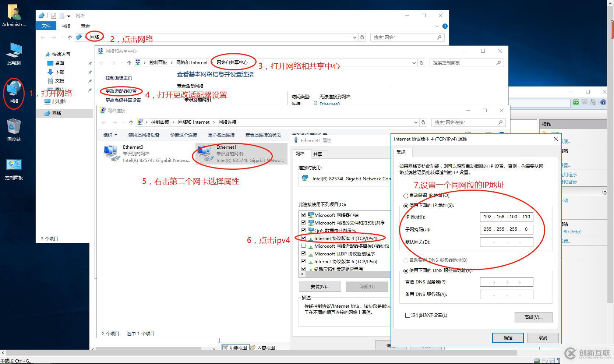Open 高级(V)... settings button
The height and width of the screenshot is (364, 614).
coord(533,317)
